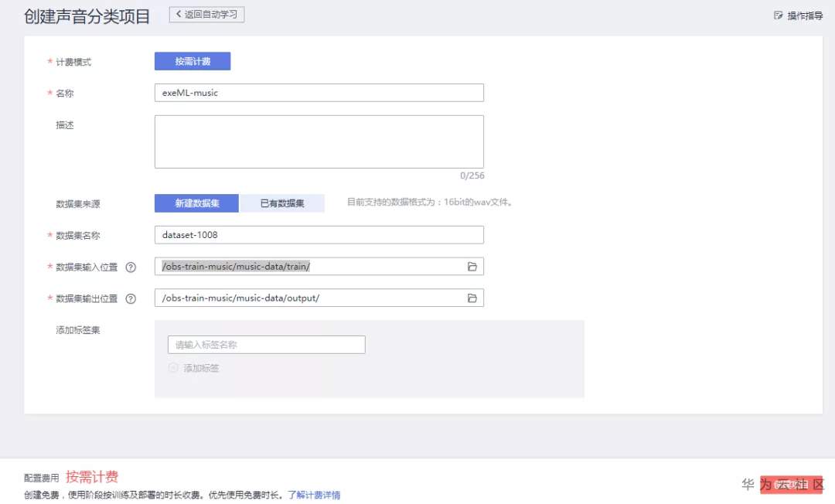Open 了解计费详情 billing link
Screen dimensions: 835x504
[314, 495]
